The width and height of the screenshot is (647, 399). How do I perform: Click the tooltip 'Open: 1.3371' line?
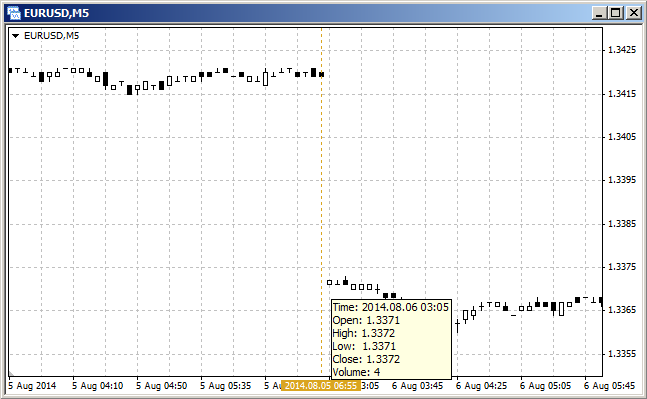tap(366, 321)
